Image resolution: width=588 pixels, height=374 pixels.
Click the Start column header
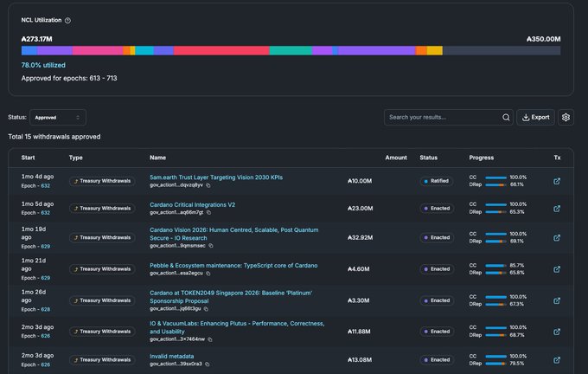click(29, 158)
